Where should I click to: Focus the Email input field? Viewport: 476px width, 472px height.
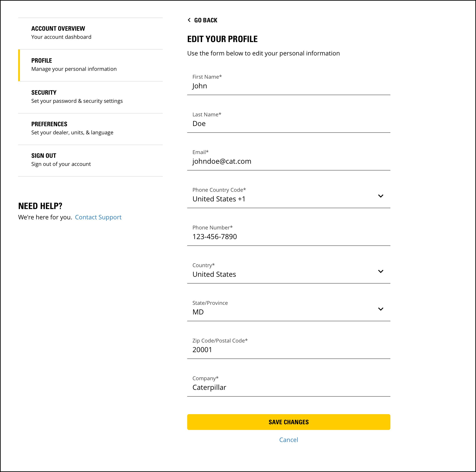[288, 161]
